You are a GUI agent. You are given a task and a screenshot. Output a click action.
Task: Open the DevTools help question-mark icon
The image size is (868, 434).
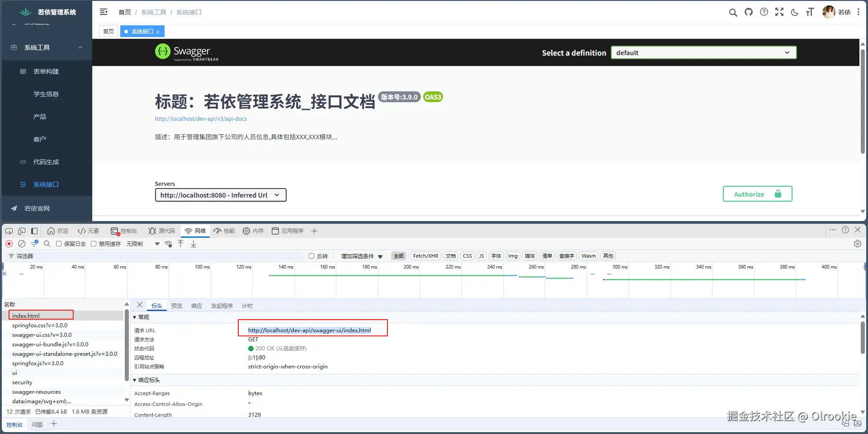click(845, 230)
